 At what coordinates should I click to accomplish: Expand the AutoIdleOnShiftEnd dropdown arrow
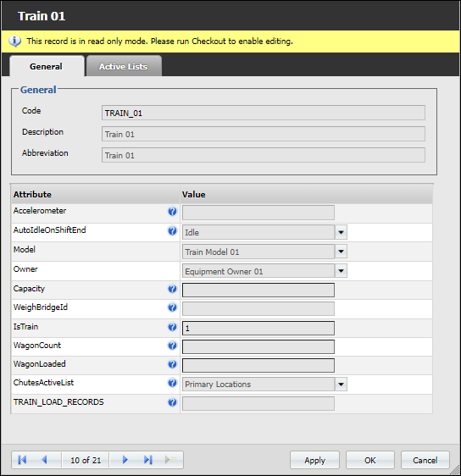[341, 233]
